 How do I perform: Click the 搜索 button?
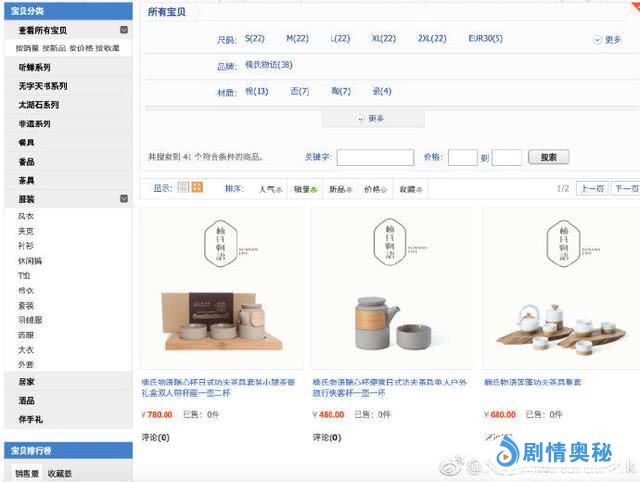(548, 157)
